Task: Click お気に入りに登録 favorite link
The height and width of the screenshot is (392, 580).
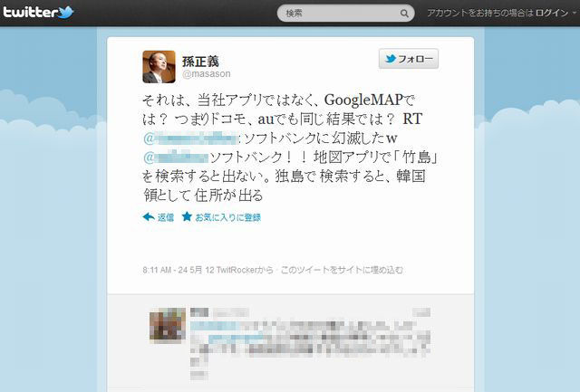Action: 227,217
